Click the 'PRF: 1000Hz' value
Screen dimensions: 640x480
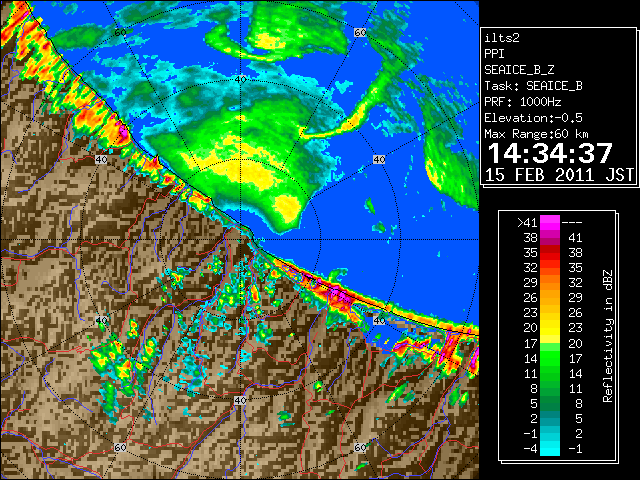[523, 102]
